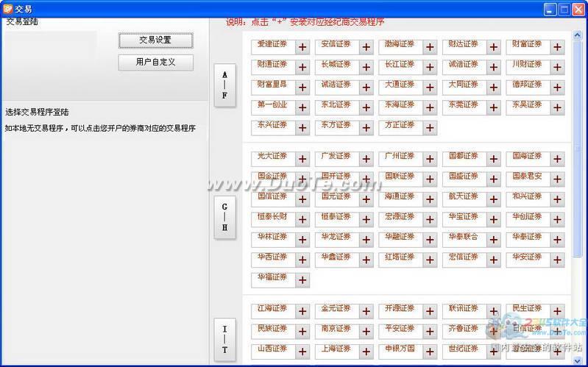Select the 华西证券 name label
The height and width of the screenshot is (367, 588).
coord(272,257)
